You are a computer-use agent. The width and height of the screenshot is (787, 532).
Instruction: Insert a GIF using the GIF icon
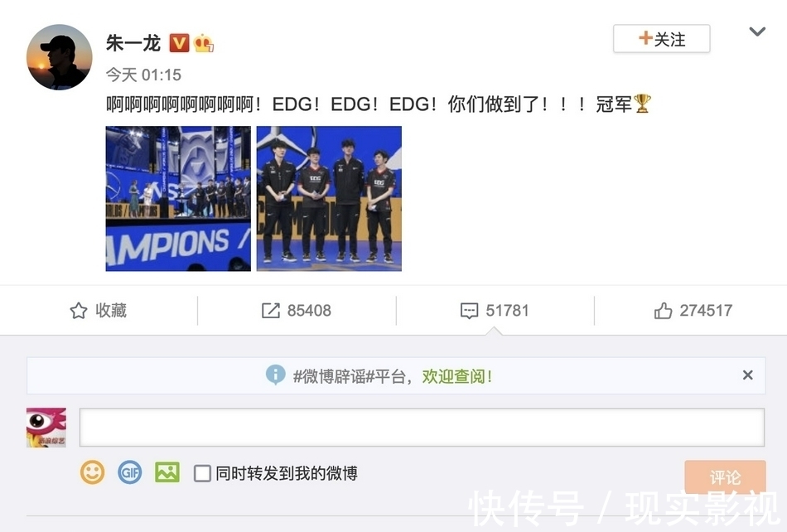tap(129, 472)
